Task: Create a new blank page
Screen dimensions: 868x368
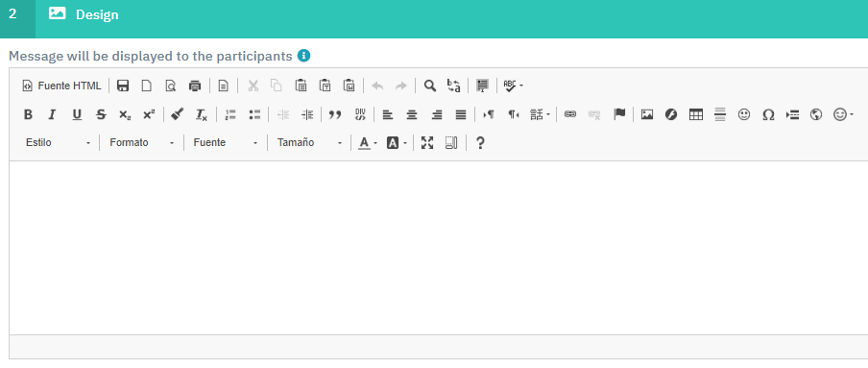Action: click(147, 86)
